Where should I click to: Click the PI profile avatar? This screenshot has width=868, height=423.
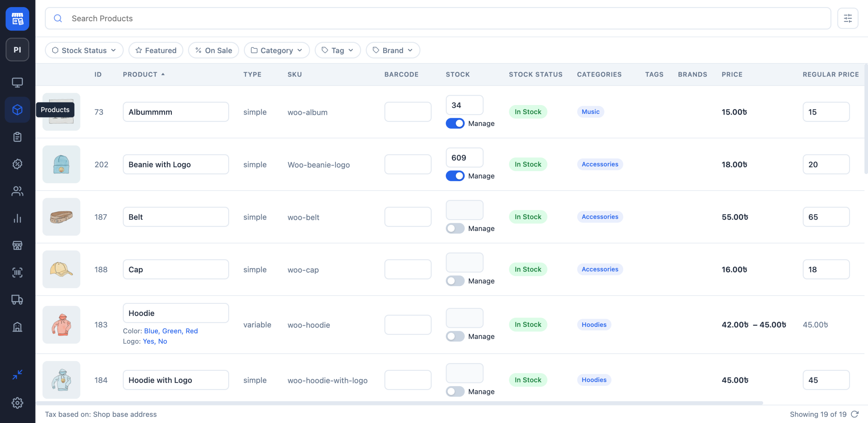[x=17, y=50]
